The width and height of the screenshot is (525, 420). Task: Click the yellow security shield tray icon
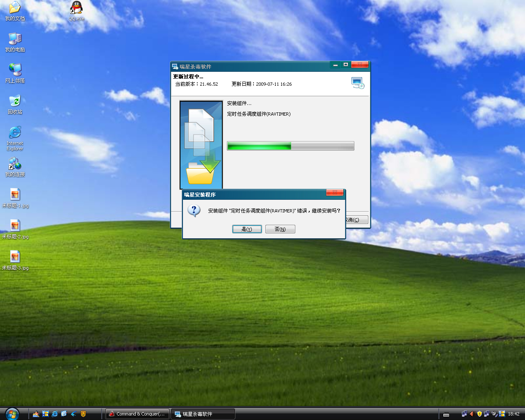[479, 414]
